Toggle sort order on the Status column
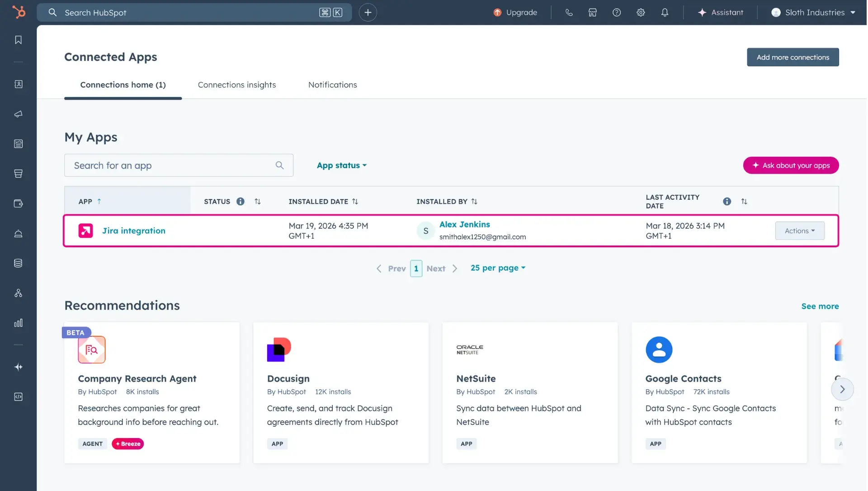The width and height of the screenshot is (868, 491). 257,201
